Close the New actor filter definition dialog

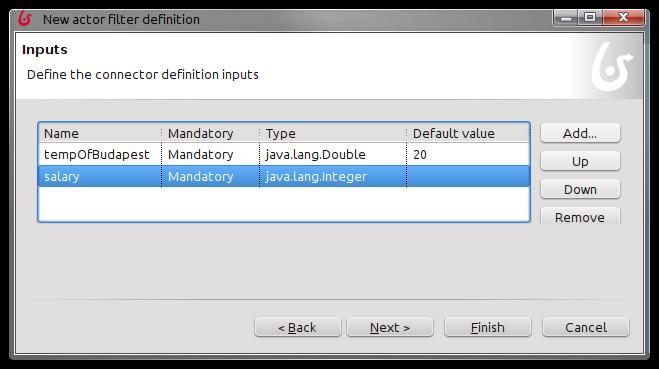(623, 18)
